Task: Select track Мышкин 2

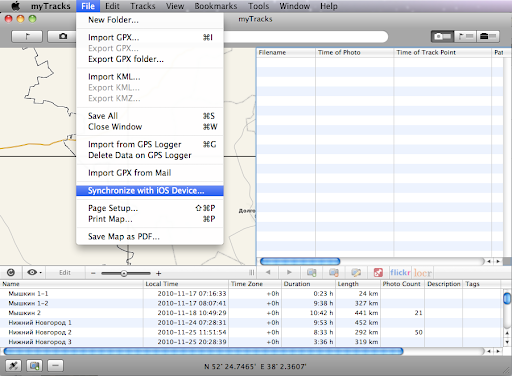Action: coord(251,313)
